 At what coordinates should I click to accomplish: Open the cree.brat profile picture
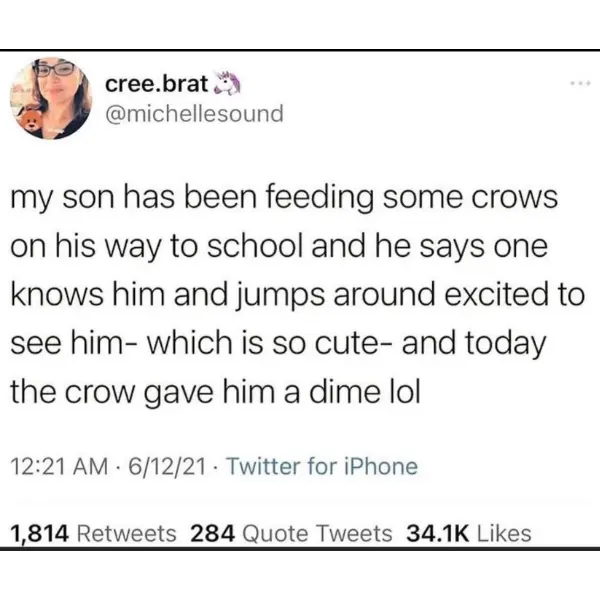point(51,98)
